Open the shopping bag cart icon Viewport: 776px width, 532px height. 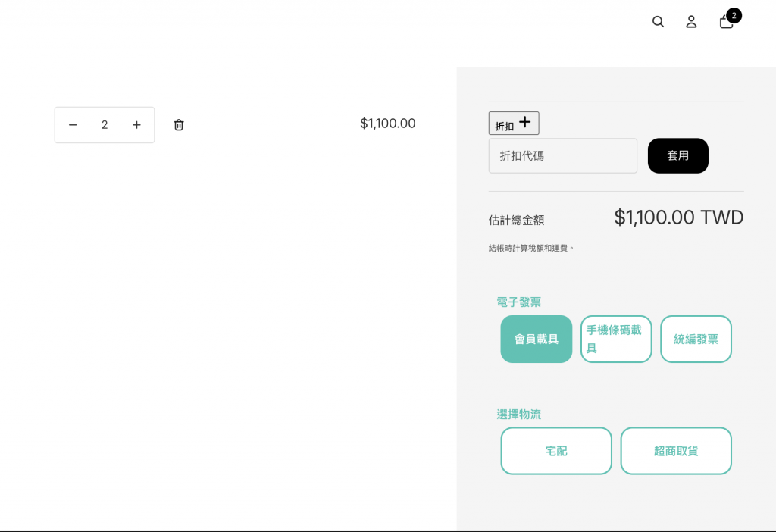tap(725, 22)
